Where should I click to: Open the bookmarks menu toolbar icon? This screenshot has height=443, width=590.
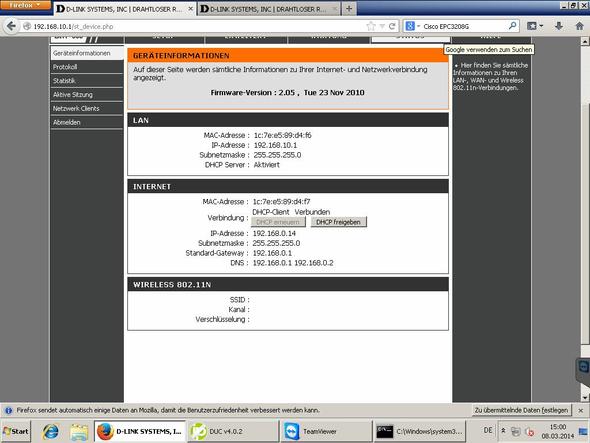click(x=535, y=26)
